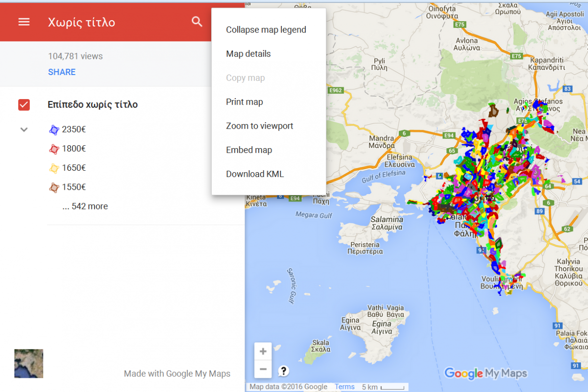Click the Google My Maps logo
Screen dimensions: 588x392
pyautogui.click(x=486, y=373)
